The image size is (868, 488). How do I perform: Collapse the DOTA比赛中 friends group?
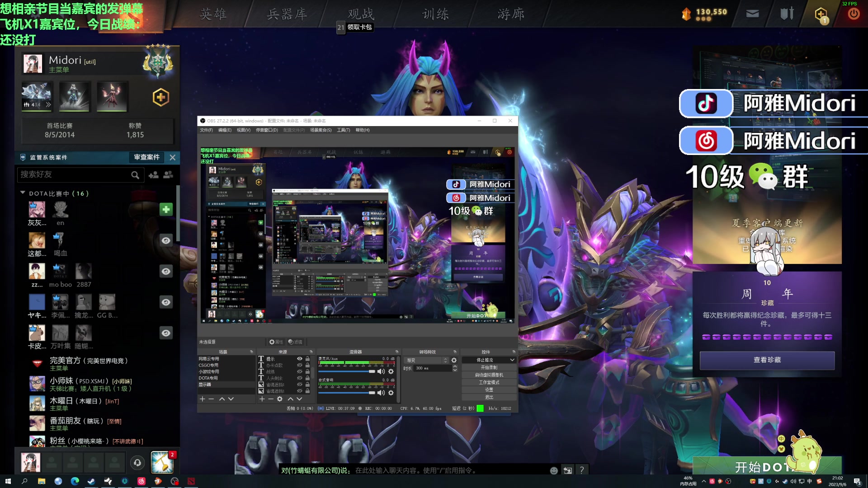point(23,193)
